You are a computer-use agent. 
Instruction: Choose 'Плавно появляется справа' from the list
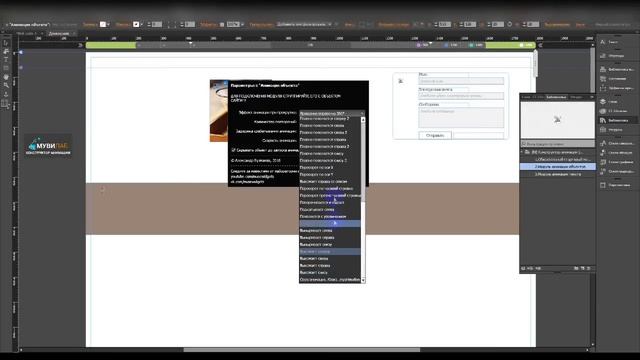tap(330, 140)
